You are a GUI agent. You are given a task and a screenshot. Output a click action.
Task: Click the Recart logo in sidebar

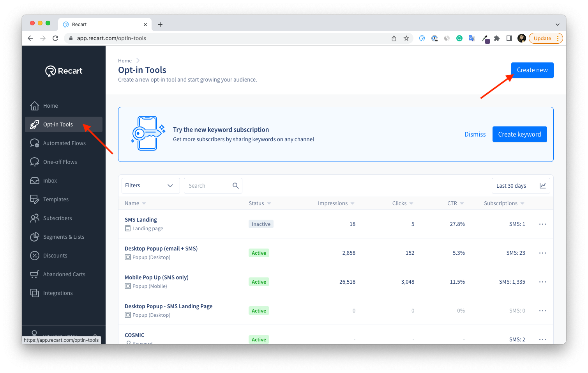click(64, 71)
